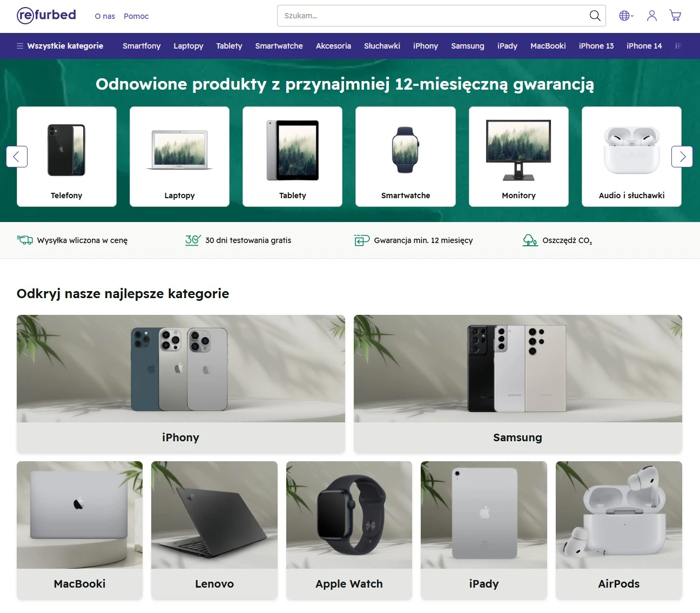The height and width of the screenshot is (613, 700).
Task: Select iPady in the navigation bar
Action: 507,46
